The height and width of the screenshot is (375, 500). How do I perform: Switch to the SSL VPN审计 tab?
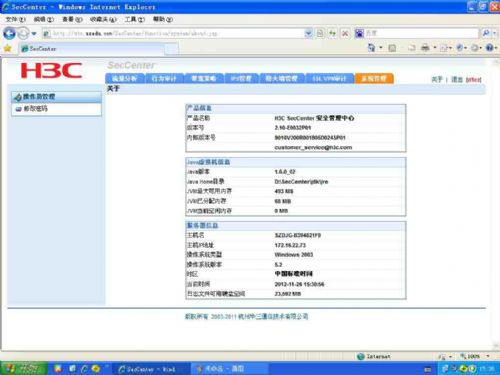(329, 79)
